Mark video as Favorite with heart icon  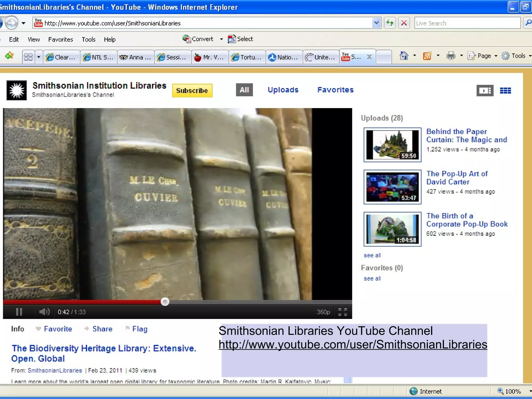pyautogui.click(x=54, y=329)
